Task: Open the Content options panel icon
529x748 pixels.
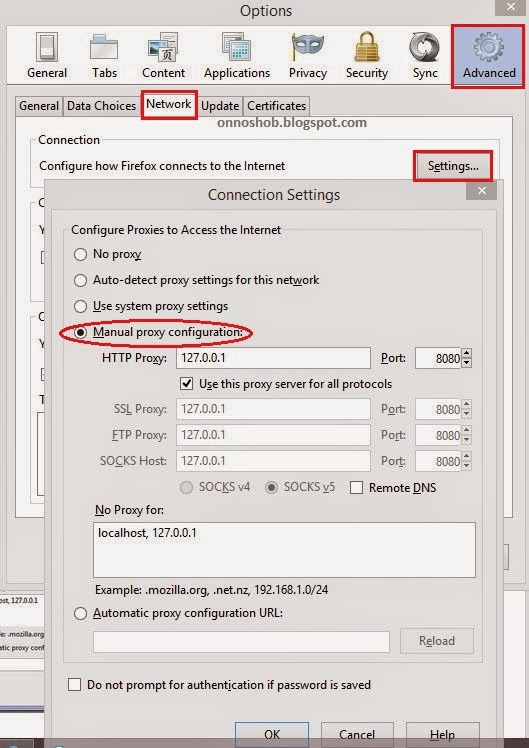Action: click(163, 55)
